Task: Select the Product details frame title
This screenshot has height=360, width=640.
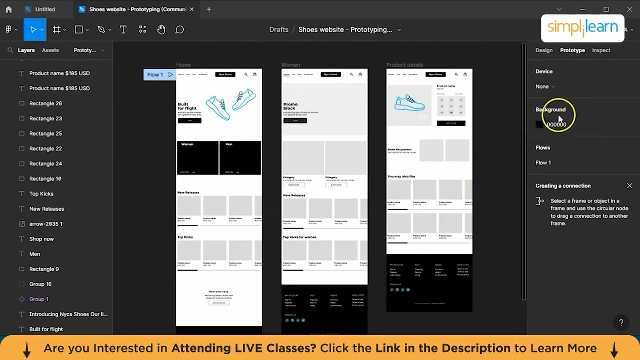Action: (x=404, y=65)
